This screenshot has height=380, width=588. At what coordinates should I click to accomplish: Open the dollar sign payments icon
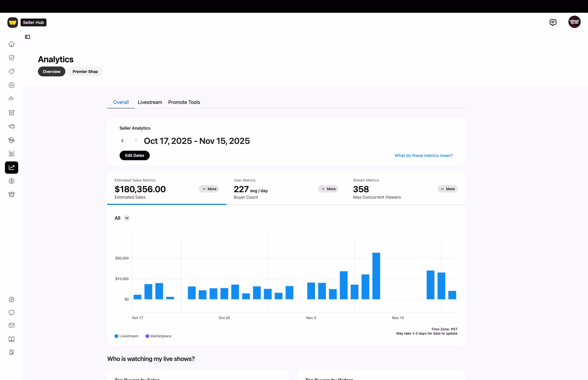pyautogui.click(x=11, y=181)
